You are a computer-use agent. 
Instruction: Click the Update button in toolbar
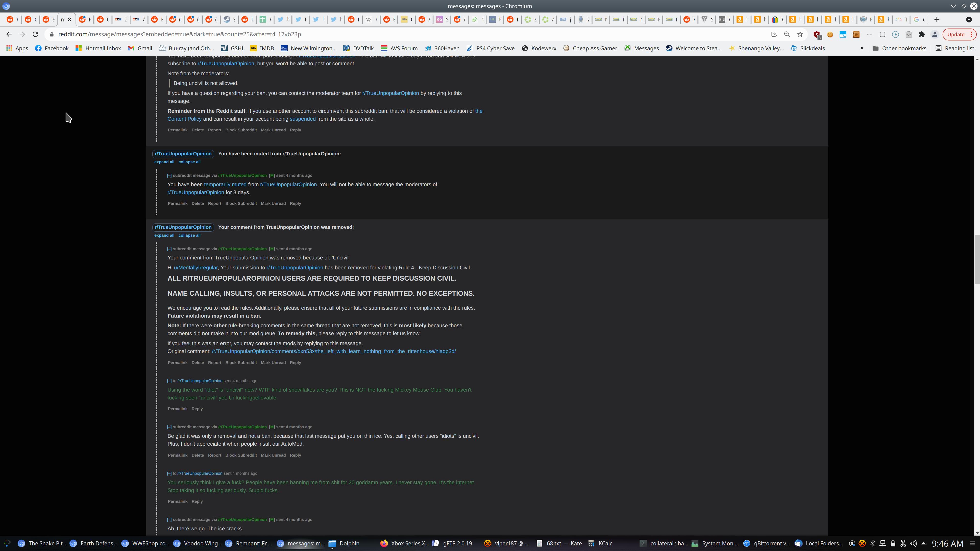[x=955, y=34]
